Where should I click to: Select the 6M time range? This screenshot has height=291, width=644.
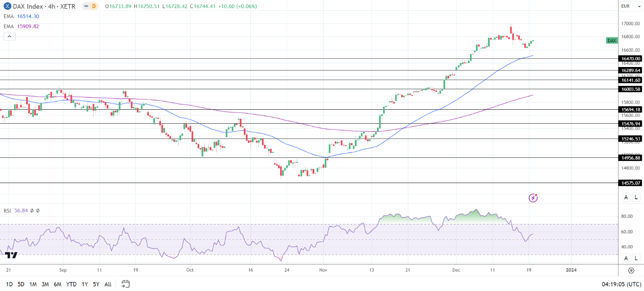[x=58, y=284]
